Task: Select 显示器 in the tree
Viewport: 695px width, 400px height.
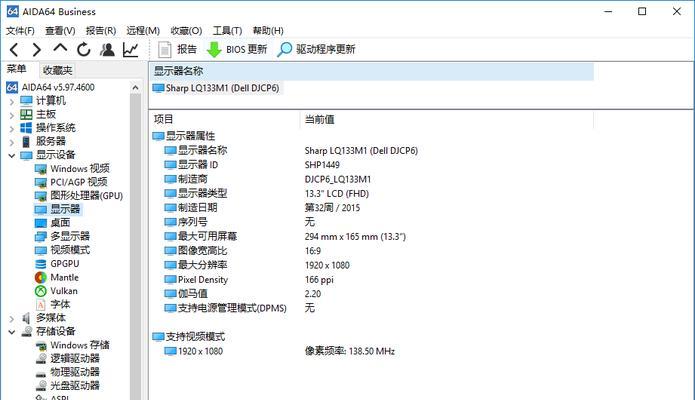Action: [x=58, y=209]
